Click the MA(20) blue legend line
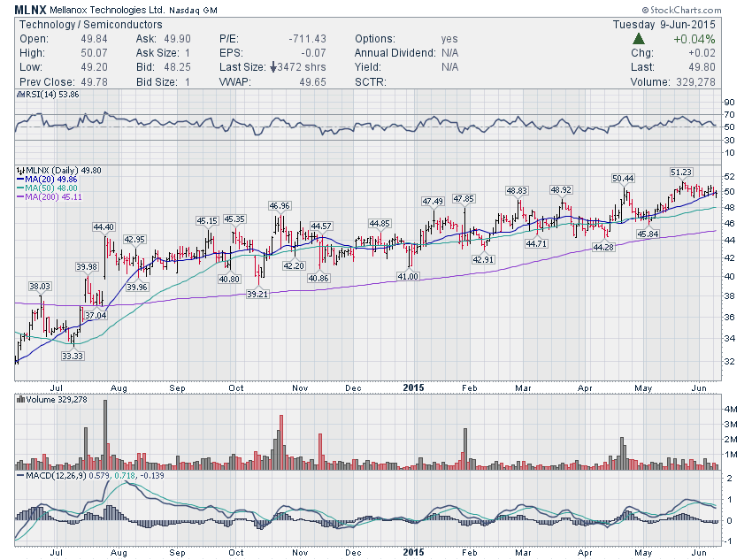The width and height of the screenshot is (752, 560). tap(20, 180)
